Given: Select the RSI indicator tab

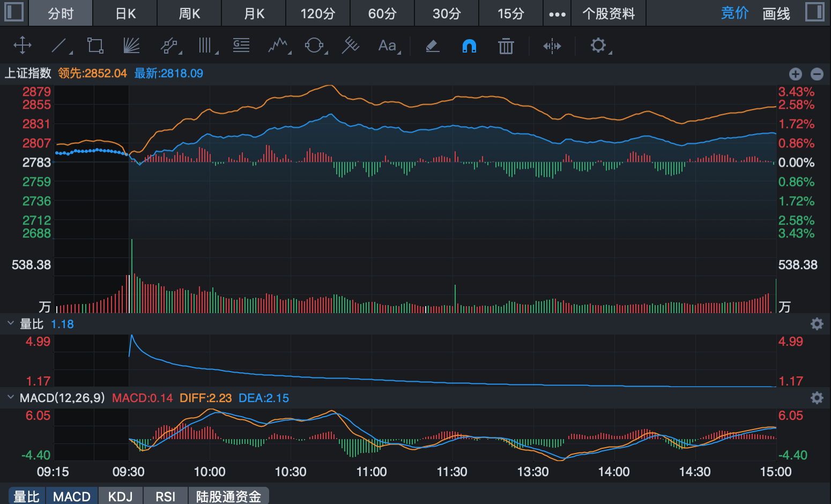Looking at the screenshot, I should [165, 496].
